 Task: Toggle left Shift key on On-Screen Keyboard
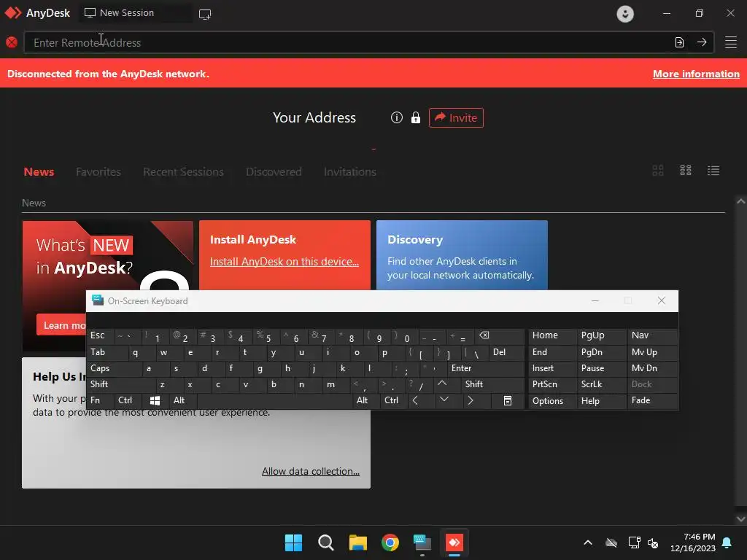click(x=121, y=384)
